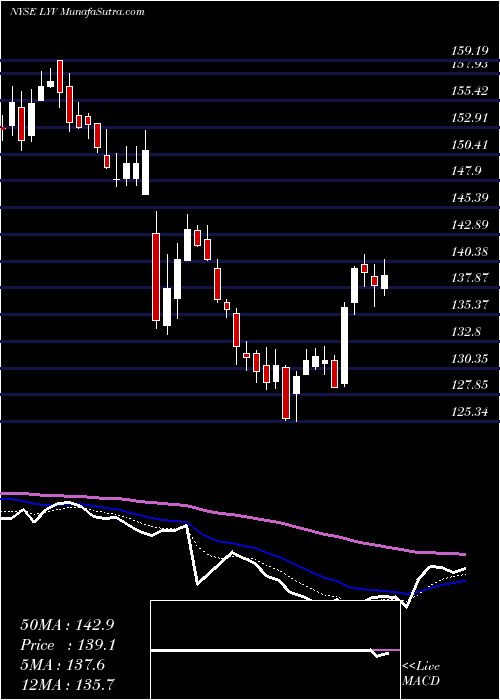Click the 5MA : 137.6 readout
Image resolution: width=500 pixels, height=700 pixels.
63,665
